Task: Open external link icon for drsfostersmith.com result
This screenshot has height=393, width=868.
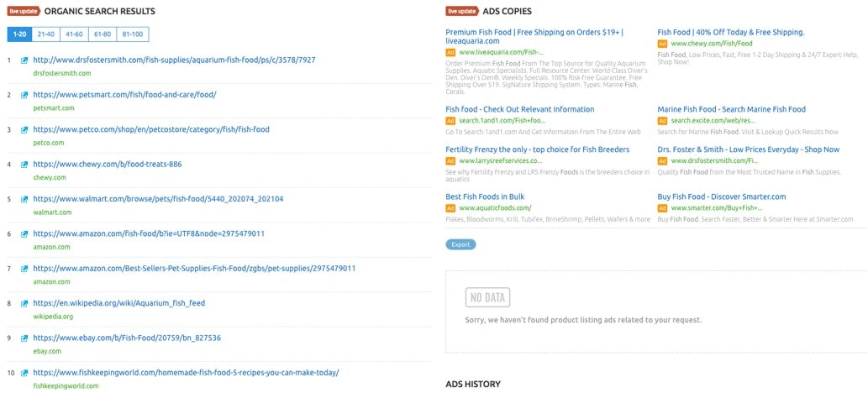Action: coord(24,60)
